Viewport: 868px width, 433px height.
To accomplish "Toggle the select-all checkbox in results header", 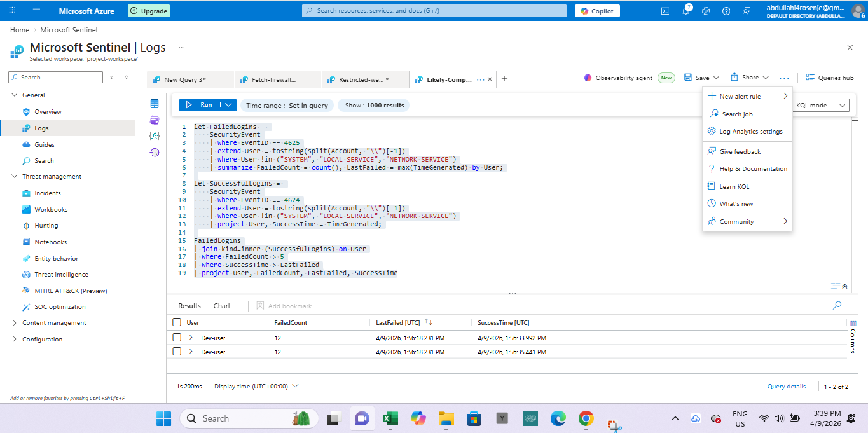I will (x=177, y=322).
